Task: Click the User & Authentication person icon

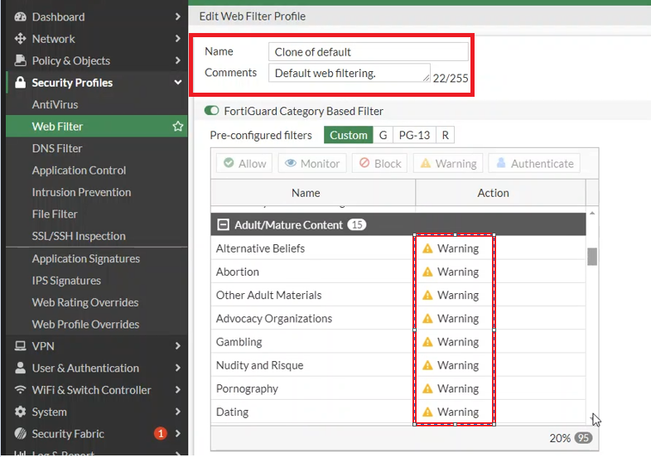Action: (20, 367)
